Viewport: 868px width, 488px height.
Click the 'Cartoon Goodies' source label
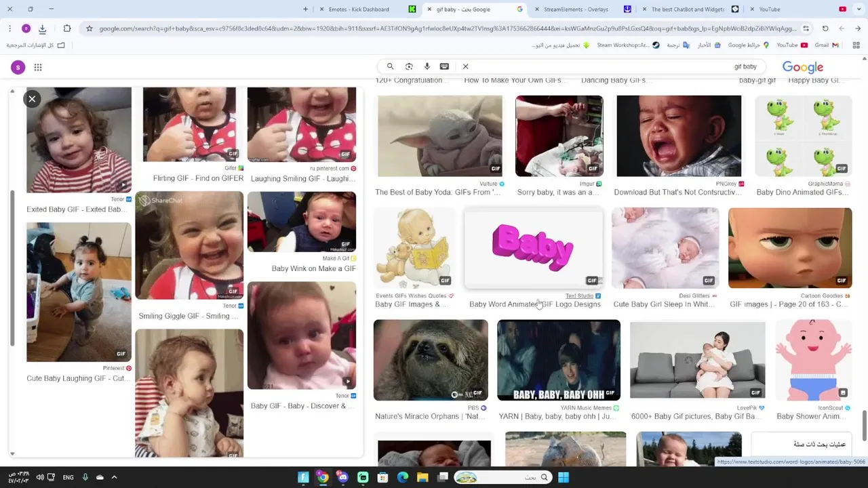click(x=822, y=296)
